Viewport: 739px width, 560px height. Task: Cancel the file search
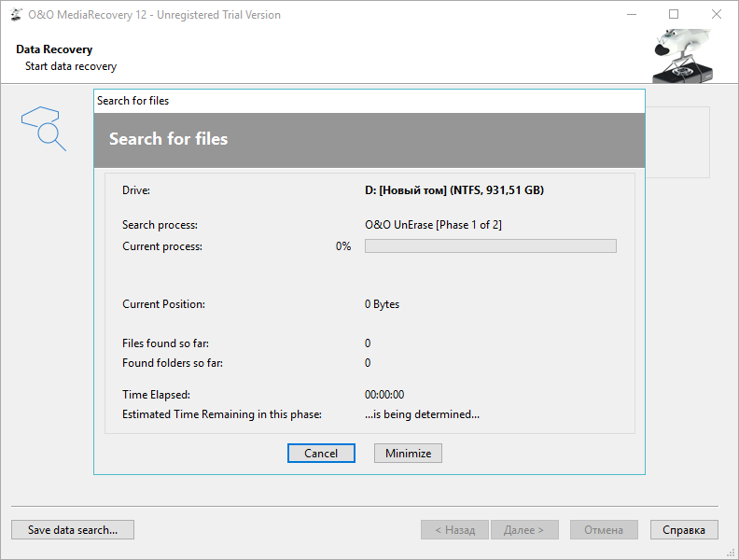[321, 453]
